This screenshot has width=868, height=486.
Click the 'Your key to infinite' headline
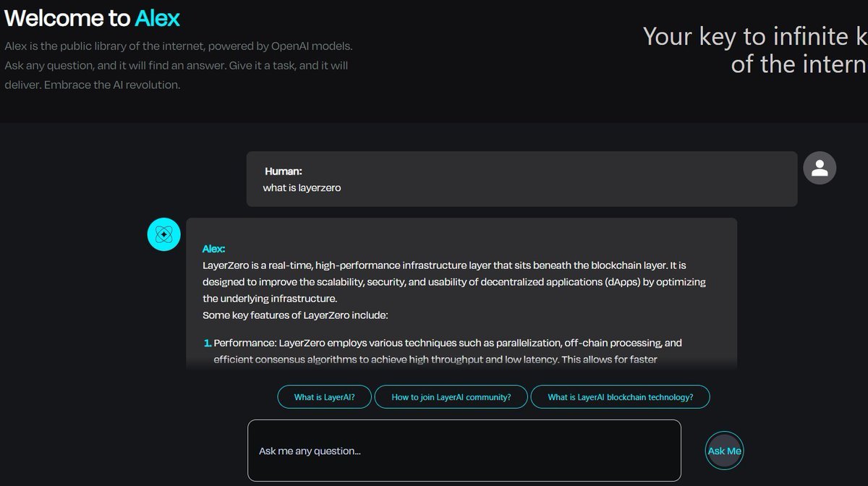(755, 50)
